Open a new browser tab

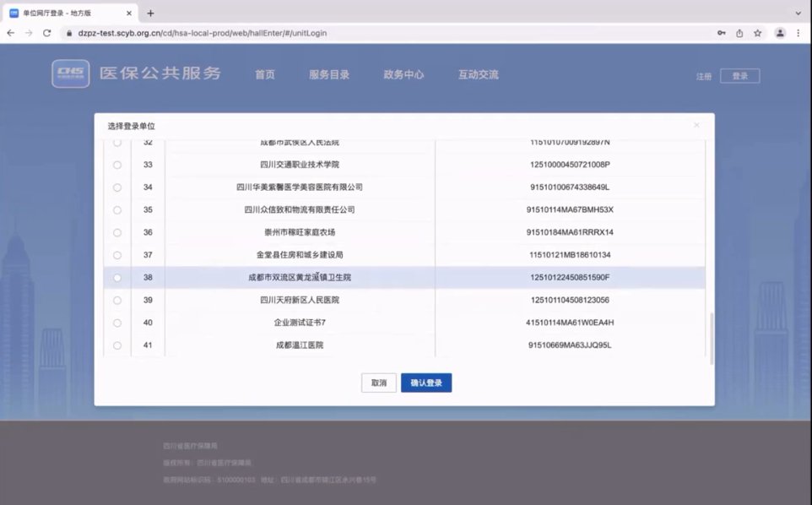point(150,13)
